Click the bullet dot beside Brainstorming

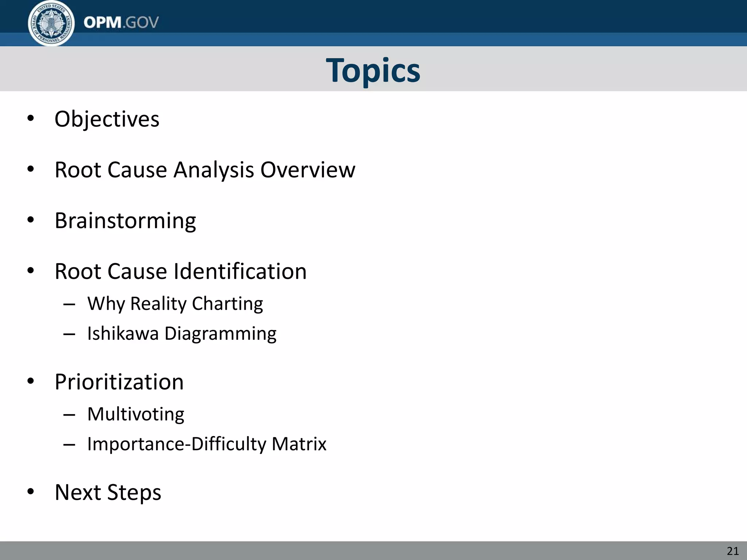pos(31,220)
